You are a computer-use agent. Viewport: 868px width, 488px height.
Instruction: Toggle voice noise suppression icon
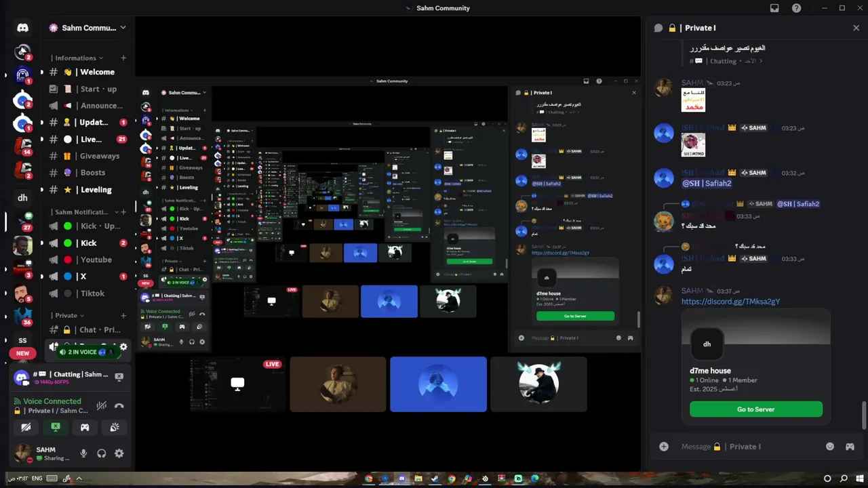[101, 406]
